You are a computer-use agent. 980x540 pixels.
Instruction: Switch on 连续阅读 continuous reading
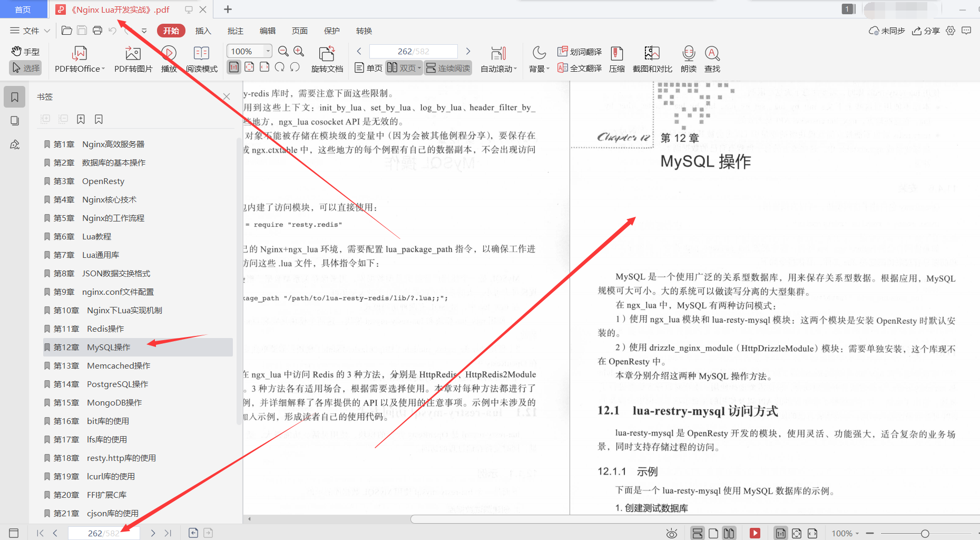tap(447, 67)
